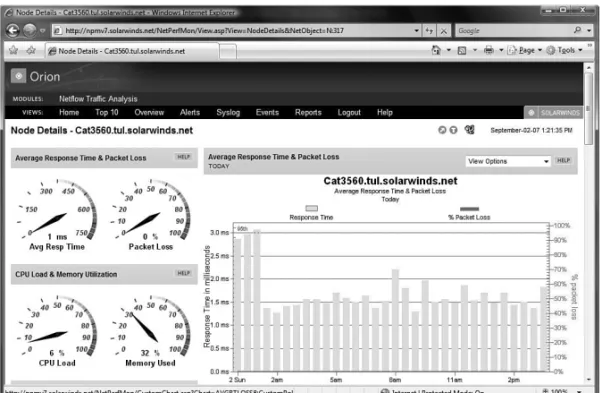This screenshot has width=602, height=393.
Task: Click the Avg Resp Time gauge
Action: point(57,214)
